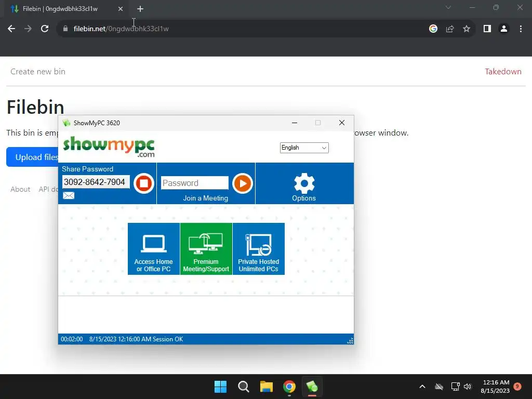Screen dimensions: 532x399
Task: Open Chrome tab search chevron
Action: pyautogui.click(x=448, y=7)
